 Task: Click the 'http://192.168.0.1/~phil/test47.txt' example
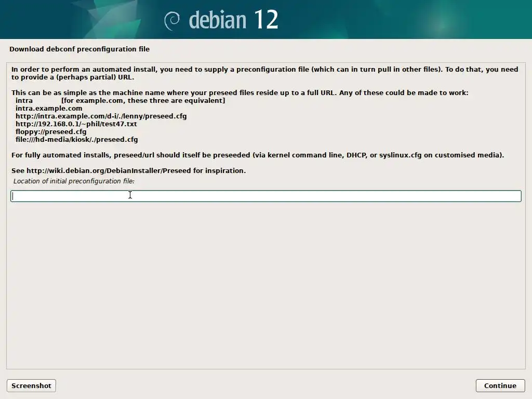(x=76, y=124)
